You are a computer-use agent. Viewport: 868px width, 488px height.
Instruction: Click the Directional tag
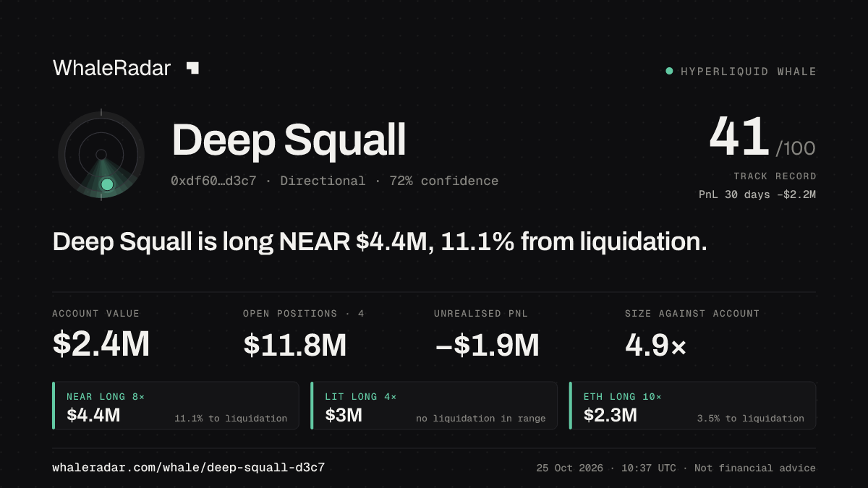[x=323, y=181]
